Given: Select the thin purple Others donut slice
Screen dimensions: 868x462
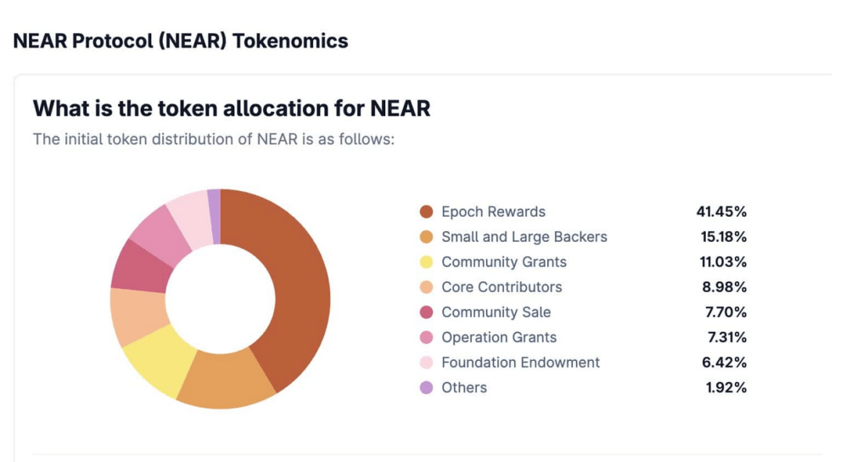Looking at the screenshot, I should point(215,217).
